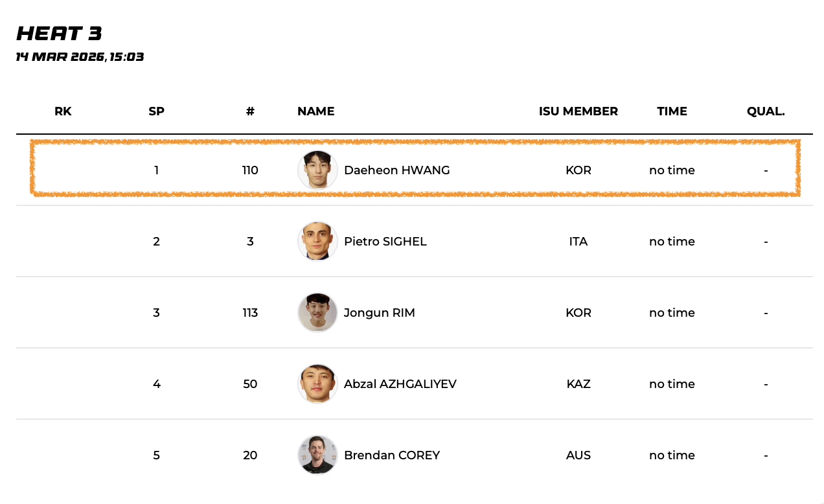This screenshot has height=504, width=824.
Task: Click KOR in Daeheon Hwang's row
Action: 578,170
